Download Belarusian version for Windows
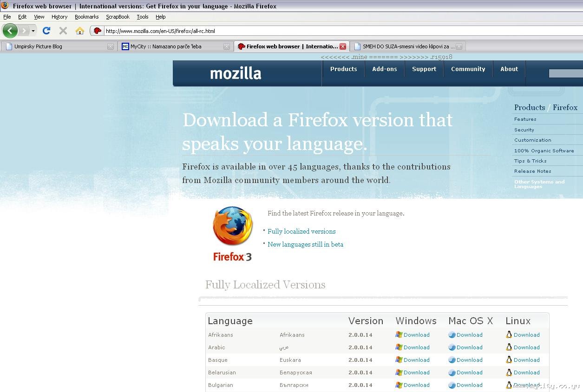 click(x=416, y=372)
